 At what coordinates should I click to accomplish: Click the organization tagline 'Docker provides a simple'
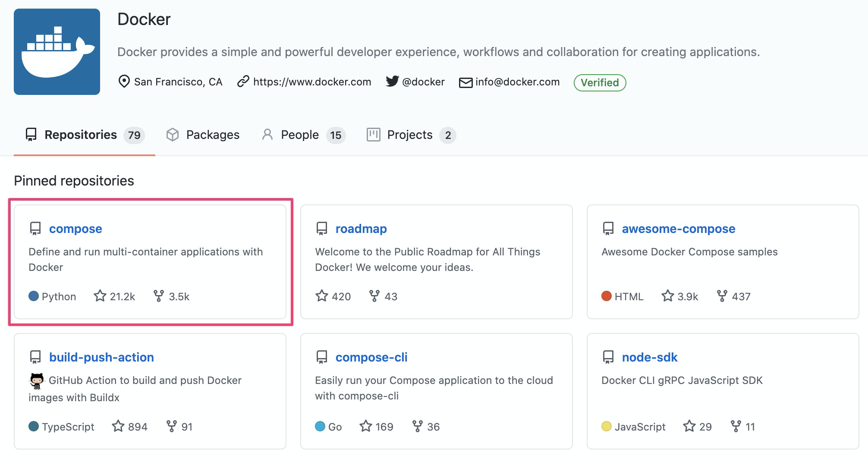click(x=438, y=52)
